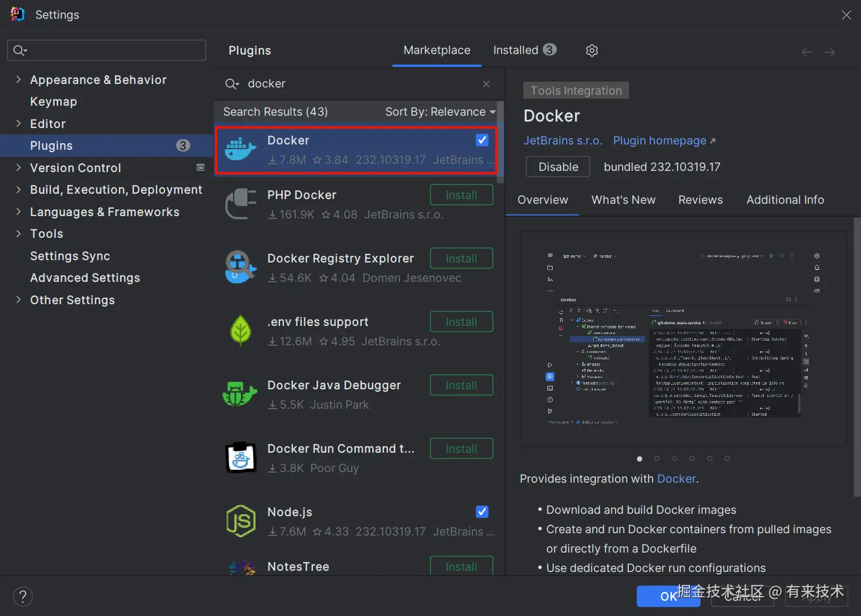Select Settings Sync in settings tree

pyautogui.click(x=70, y=256)
